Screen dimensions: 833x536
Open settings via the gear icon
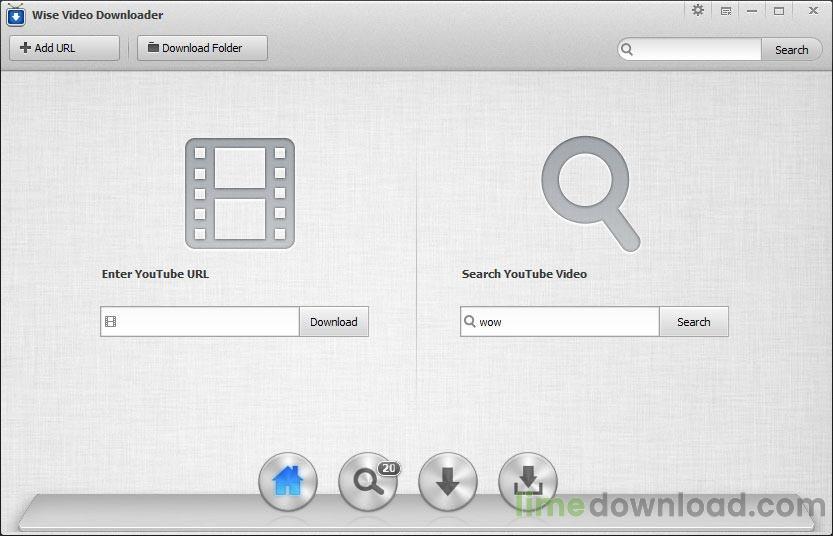tap(698, 11)
